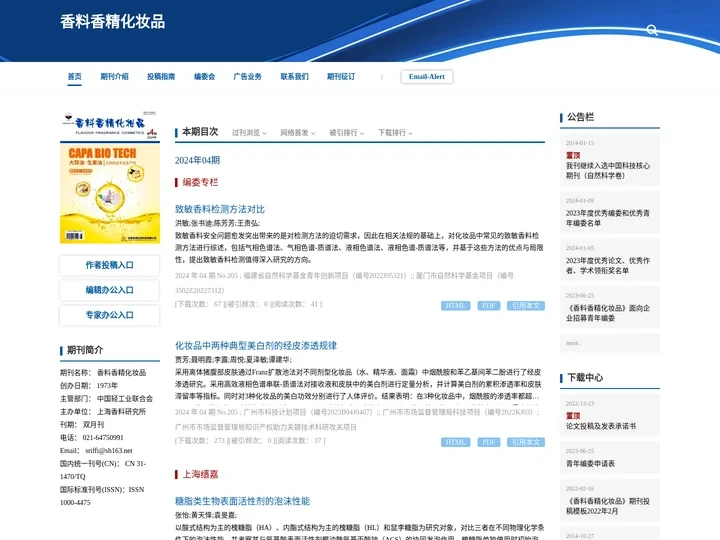720x540 pixels.
Task: Click 作者投稿入口 button
Action: coord(110,265)
